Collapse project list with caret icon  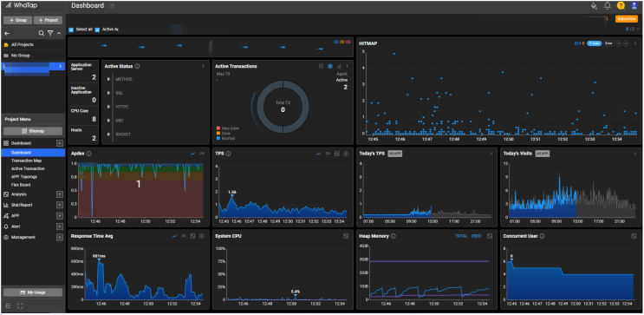tap(59, 33)
